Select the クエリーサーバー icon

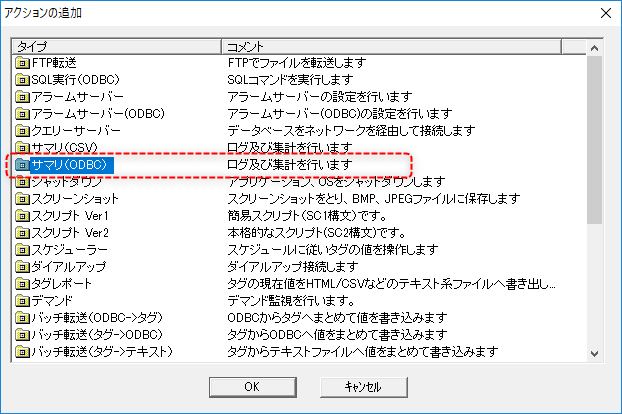(x=23, y=131)
